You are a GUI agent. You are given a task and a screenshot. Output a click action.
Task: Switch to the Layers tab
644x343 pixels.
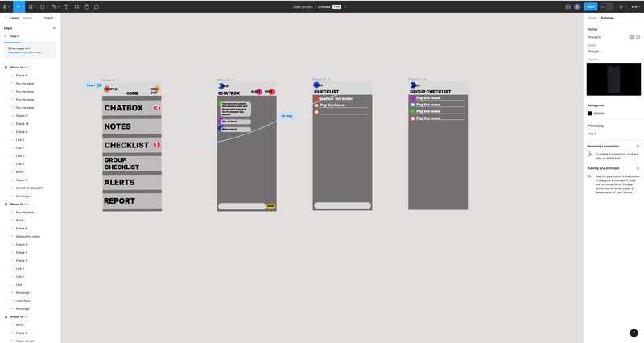[x=14, y=18]
